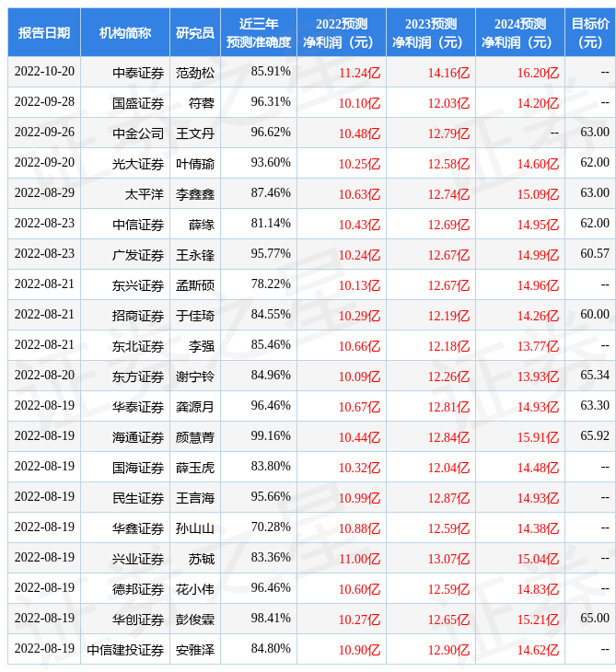Click the 11.24亿 profit forecast value
This screenshot has height=672, width=616.
coord(359,73)
